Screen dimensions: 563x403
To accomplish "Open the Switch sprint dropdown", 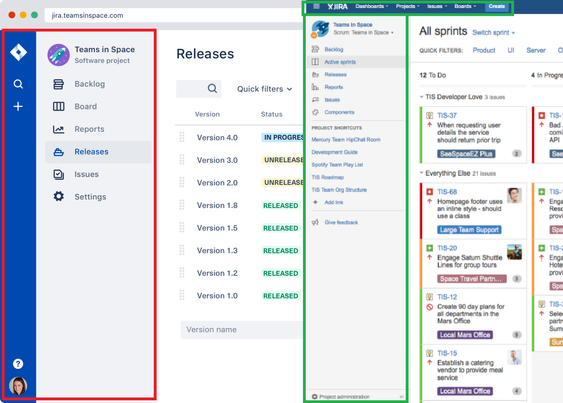I will (x=494, y=33).
